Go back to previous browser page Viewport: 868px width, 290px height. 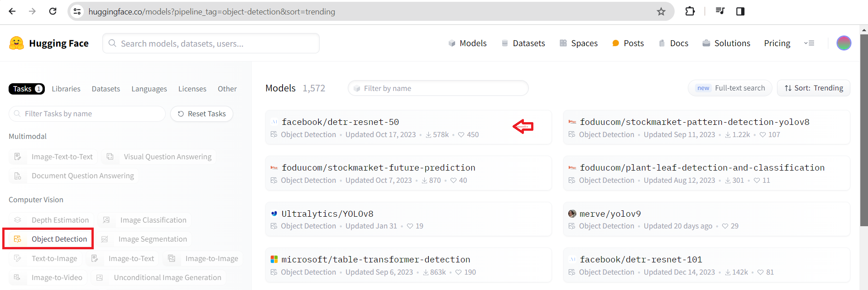12,11
